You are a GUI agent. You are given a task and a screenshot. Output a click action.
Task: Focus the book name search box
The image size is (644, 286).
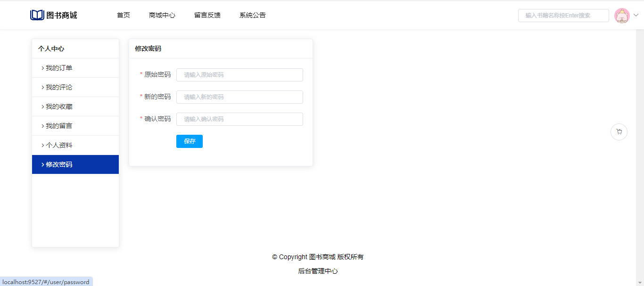[x=563, y=16]
